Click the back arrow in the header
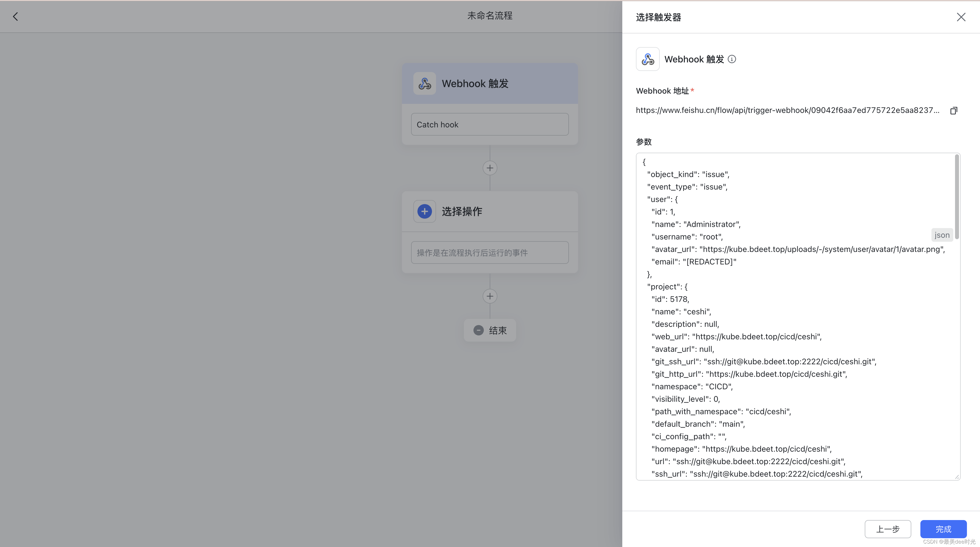Viewport: 980px width, 547px height. pos(15,16)
